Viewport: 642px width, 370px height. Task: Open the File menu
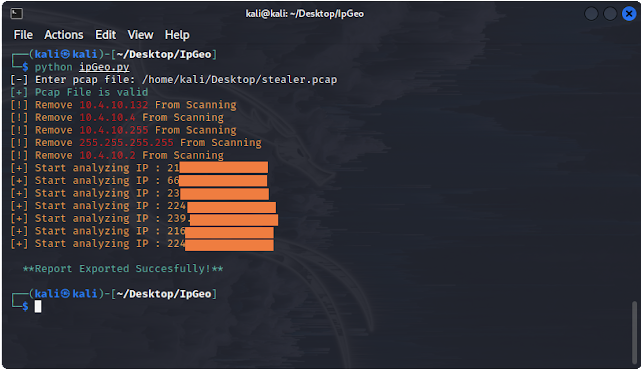(23, 35)
